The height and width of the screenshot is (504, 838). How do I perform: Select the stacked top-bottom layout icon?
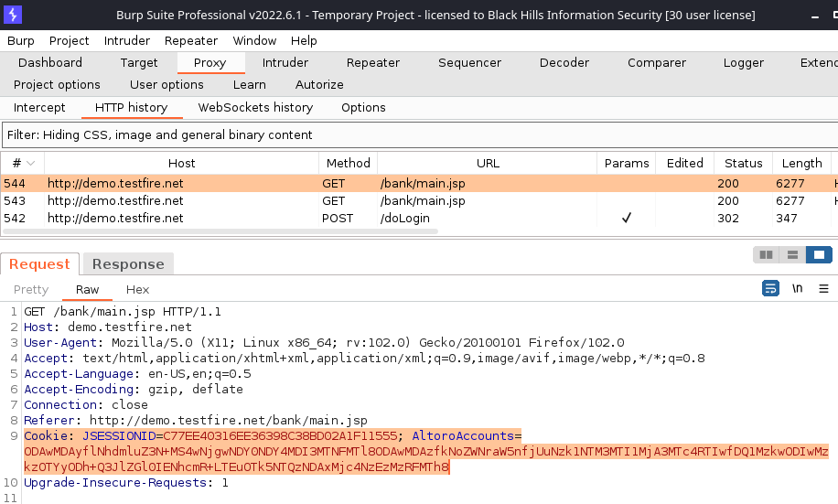point(792,254)
